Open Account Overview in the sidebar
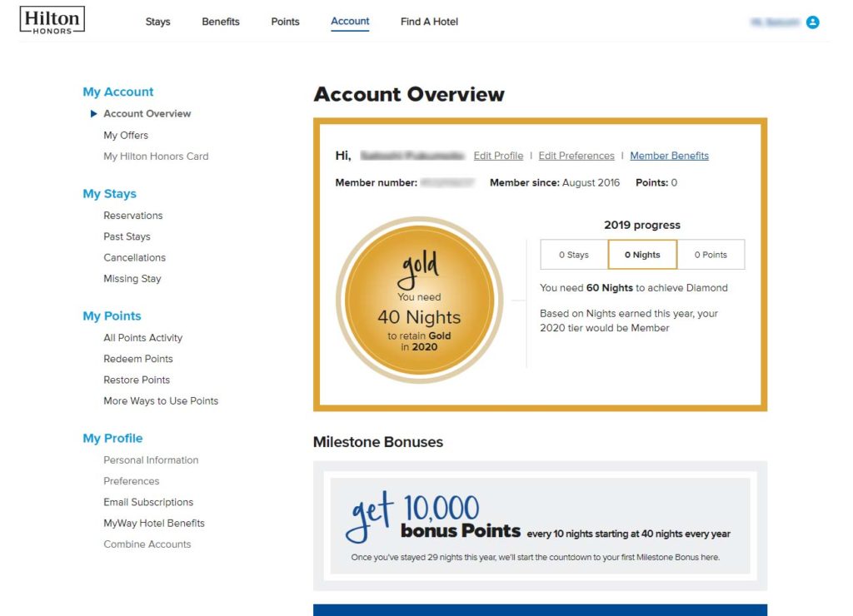Screen dimensions: 853x616 tap(147, 114)
